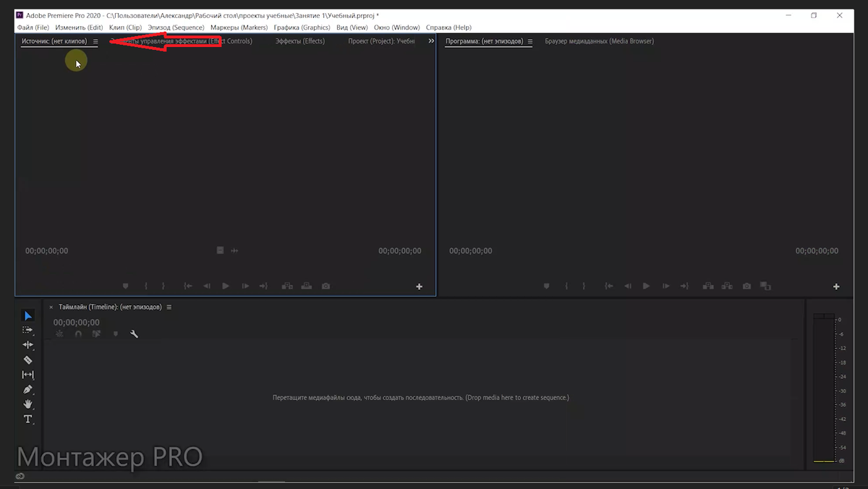Open the Program panel menu
Viewport: 868px width, 489px height.
click(531, 41)
